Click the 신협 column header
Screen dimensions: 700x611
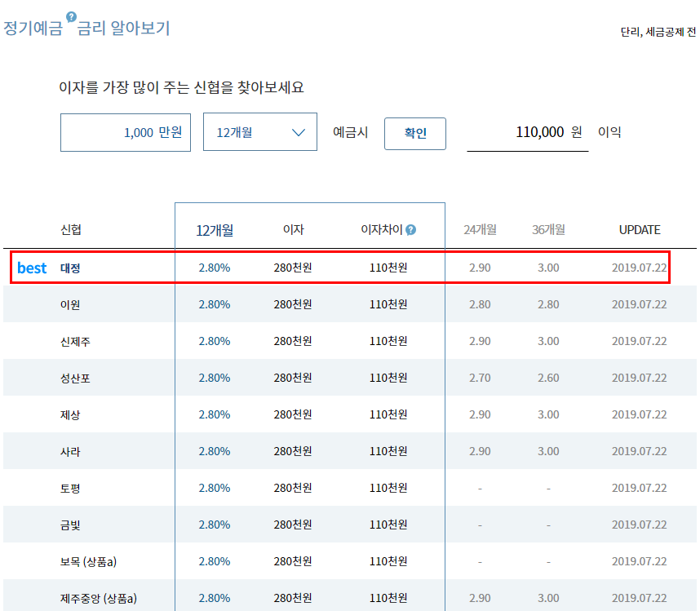[x=70, y=230]
